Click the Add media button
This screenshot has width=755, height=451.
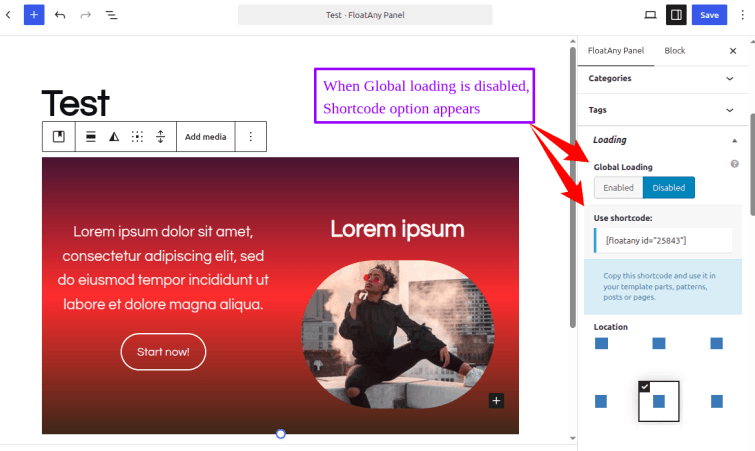206,137
